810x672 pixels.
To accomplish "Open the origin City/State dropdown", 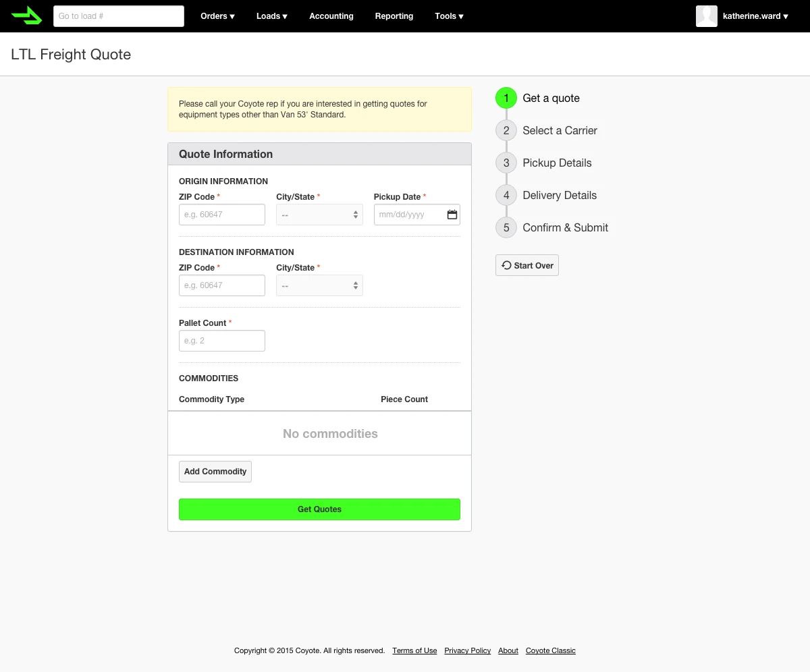I will click(319, 215).
